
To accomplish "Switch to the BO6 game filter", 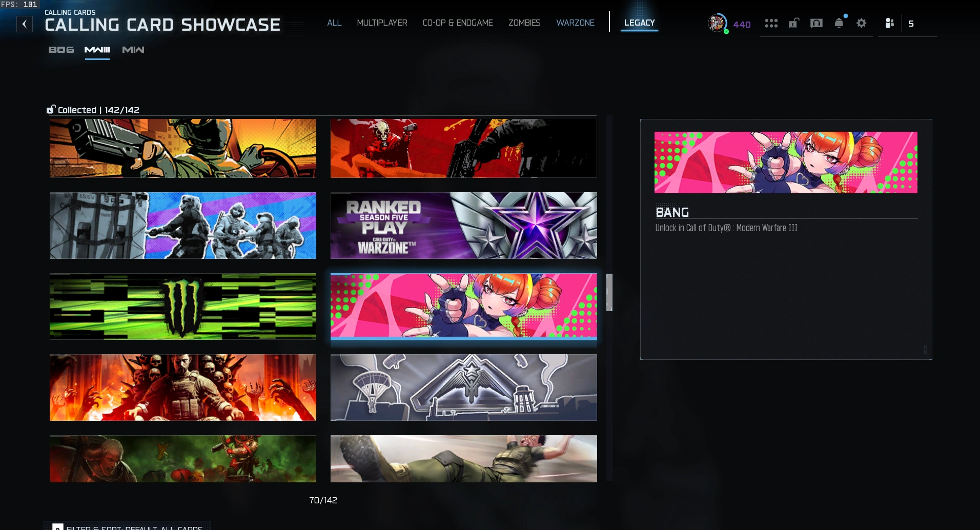I will [61, 50].
